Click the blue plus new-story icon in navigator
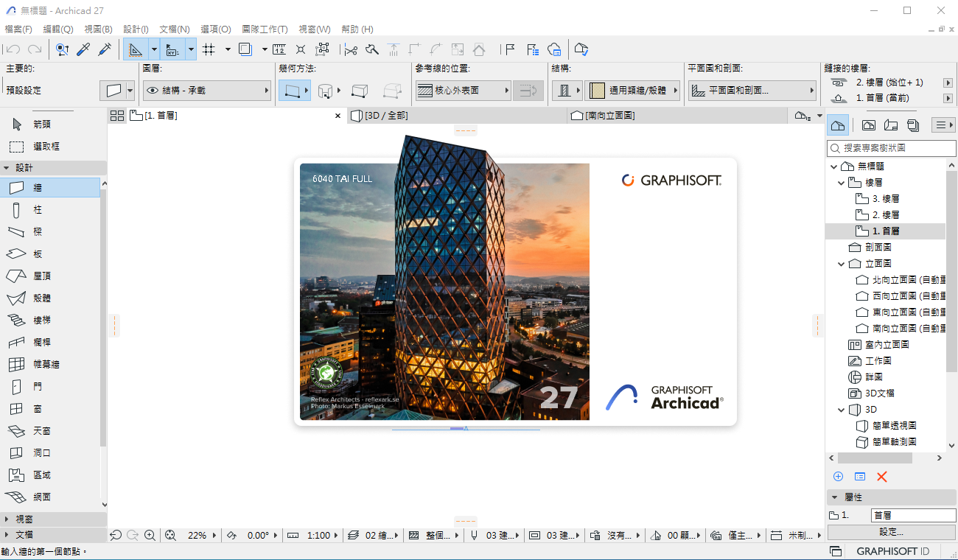958x560 pixels. point(838,477)
